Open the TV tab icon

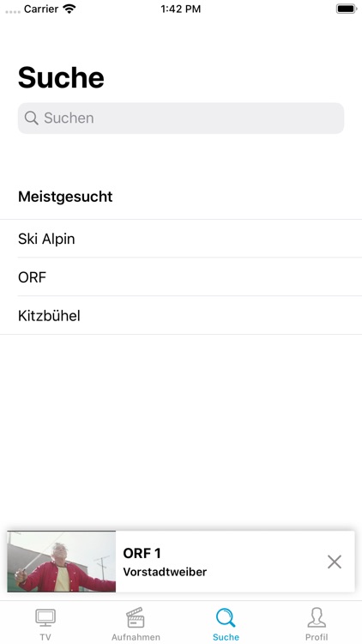pos(45,617)
